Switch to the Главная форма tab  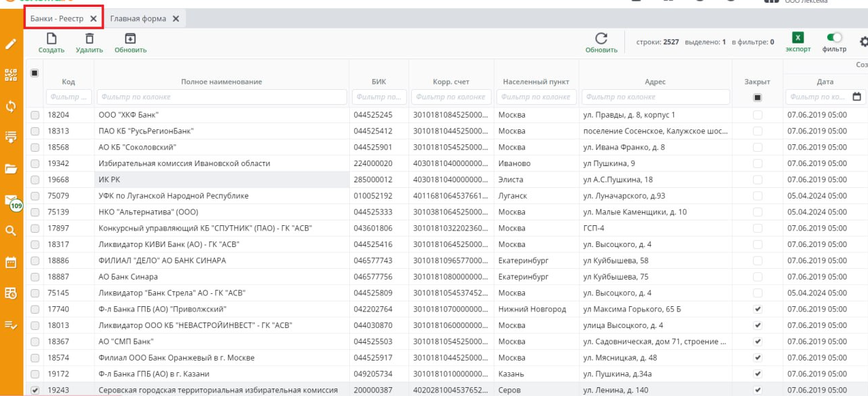(x=138, y=18)
